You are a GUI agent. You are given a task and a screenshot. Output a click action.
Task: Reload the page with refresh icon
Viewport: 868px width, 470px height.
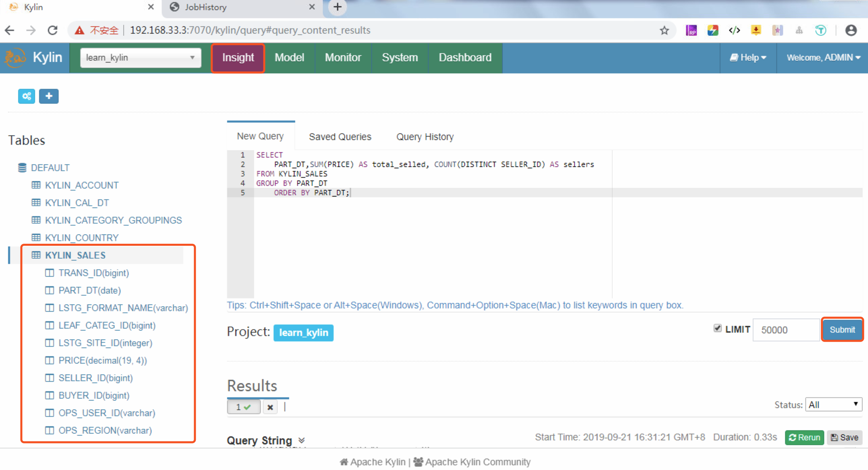click(x=53, y=30)
